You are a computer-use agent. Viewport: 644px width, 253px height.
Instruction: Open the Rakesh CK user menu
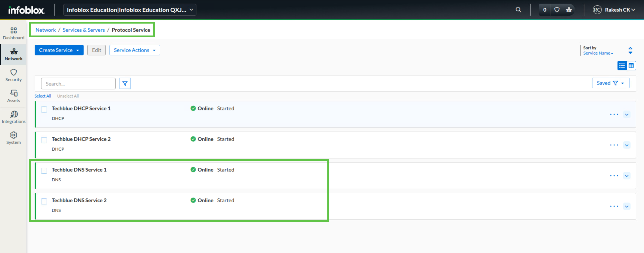[620, 10]
